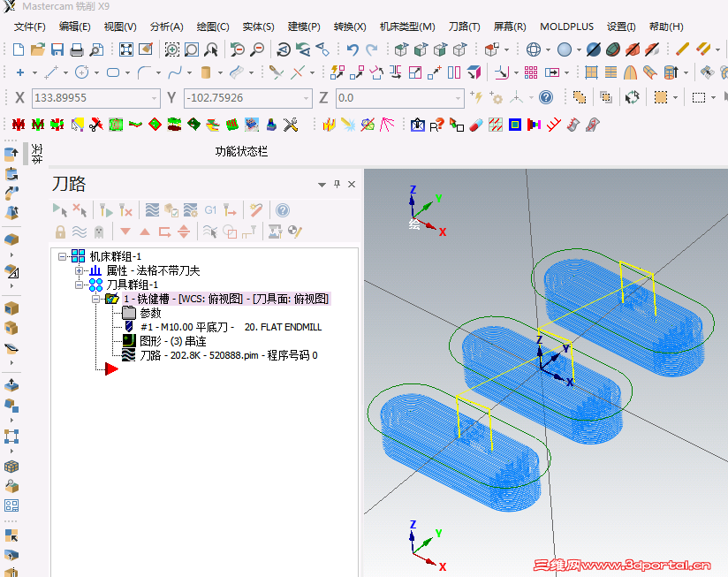
Task: Expand the 属性 - 法格不带刀夫 node
Action: coord(79,270)
